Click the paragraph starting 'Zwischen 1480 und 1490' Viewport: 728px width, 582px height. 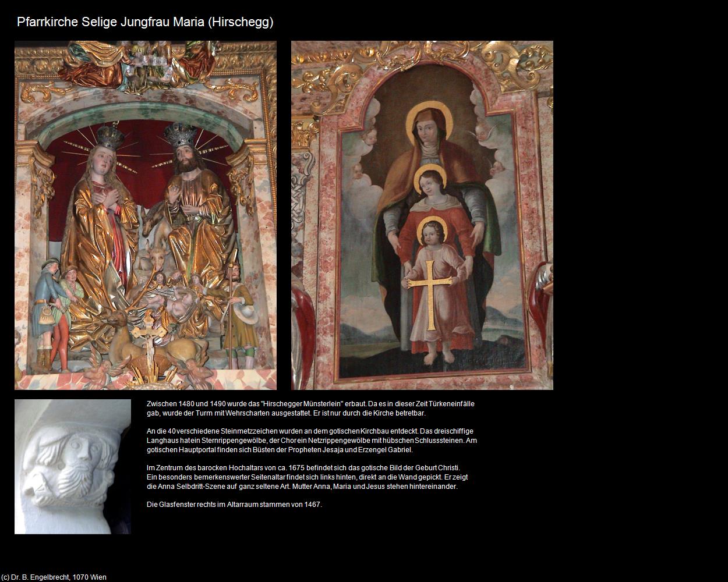pyautogui.click(x=310, y=408)
